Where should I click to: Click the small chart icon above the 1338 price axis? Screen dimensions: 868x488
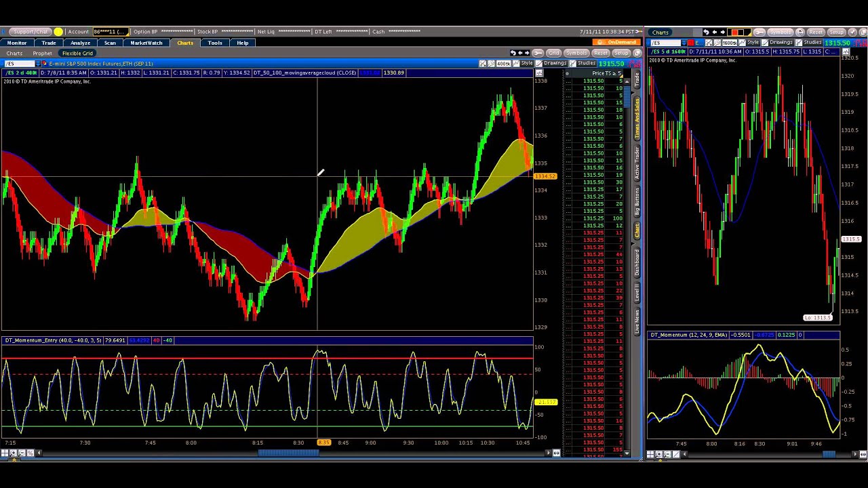[539, 73]
